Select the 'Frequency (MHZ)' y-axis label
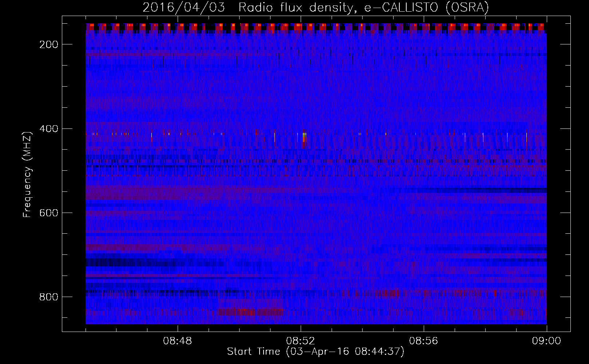Image resolution: width=589 pixels, height=364 pixels. tap(27, 174)
